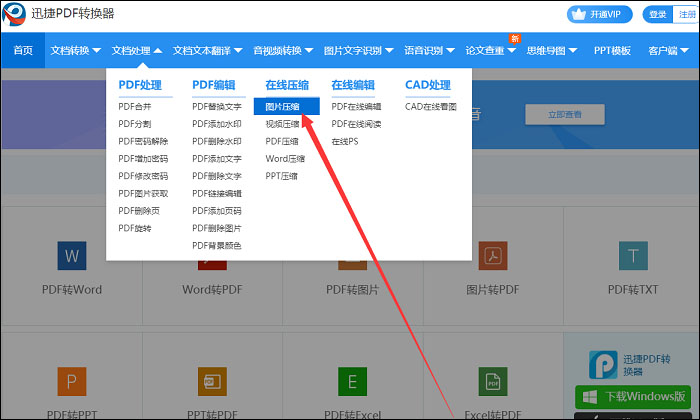Select PDF在线阅读 menu entry
This screenshot has width=700, height=420.
pos(356,124)
